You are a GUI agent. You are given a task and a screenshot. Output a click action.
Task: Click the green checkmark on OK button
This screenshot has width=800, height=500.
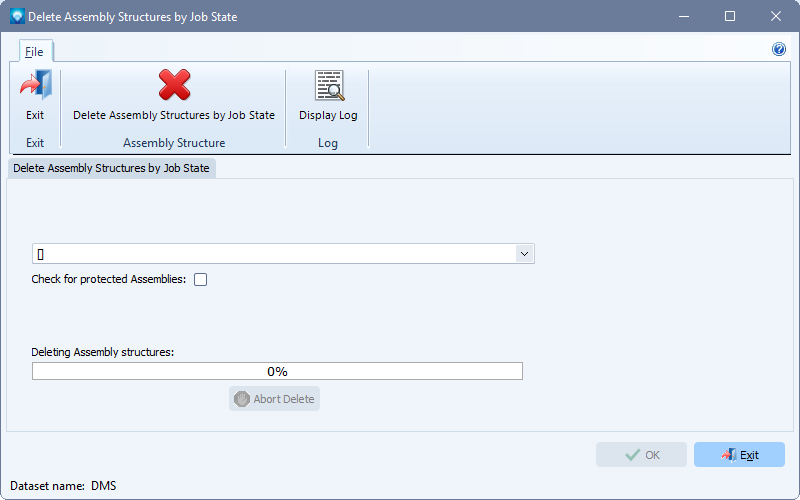point(633,455)
